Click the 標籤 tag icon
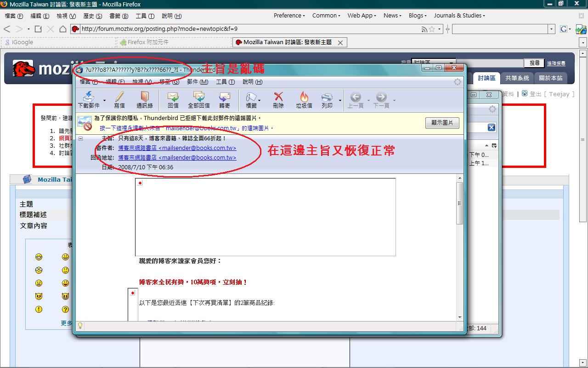588x368 pixels. 251,97
